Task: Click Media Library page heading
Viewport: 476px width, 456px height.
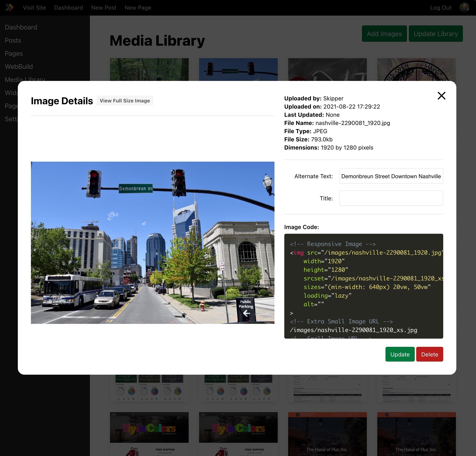Action: pyautogui.click(x=157, y=40)
